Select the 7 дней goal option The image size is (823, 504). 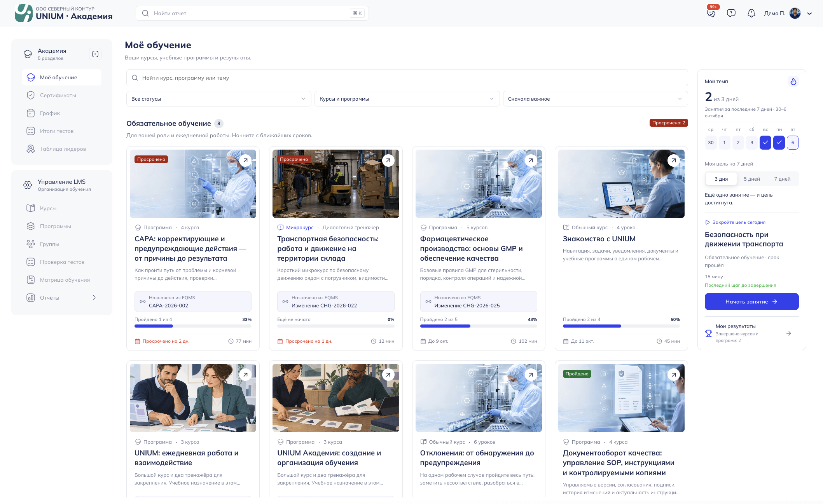coord(782,179)
